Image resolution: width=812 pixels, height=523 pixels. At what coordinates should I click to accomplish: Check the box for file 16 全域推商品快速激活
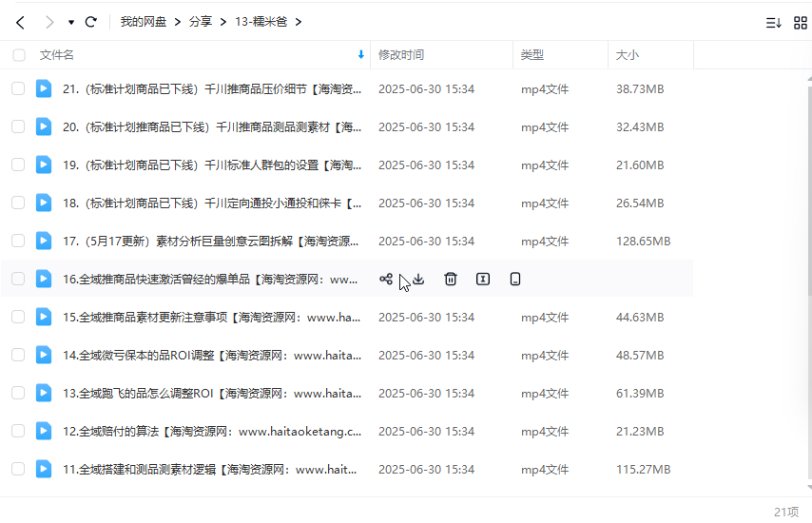[x=18, y=279]
